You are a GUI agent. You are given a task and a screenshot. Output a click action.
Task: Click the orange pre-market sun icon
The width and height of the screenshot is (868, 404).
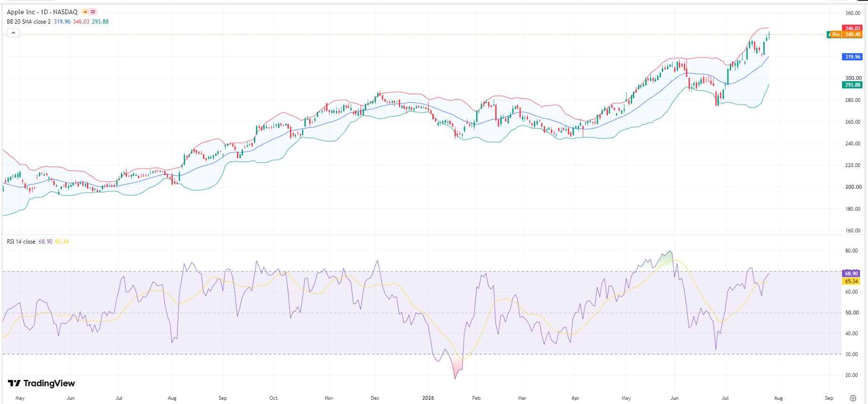tap(85, 12)
